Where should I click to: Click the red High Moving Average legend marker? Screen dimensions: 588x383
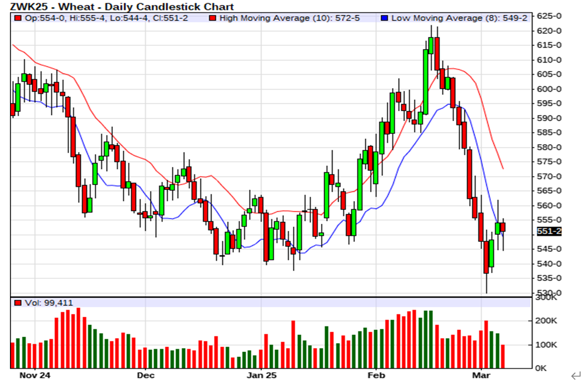pos(212,18)
